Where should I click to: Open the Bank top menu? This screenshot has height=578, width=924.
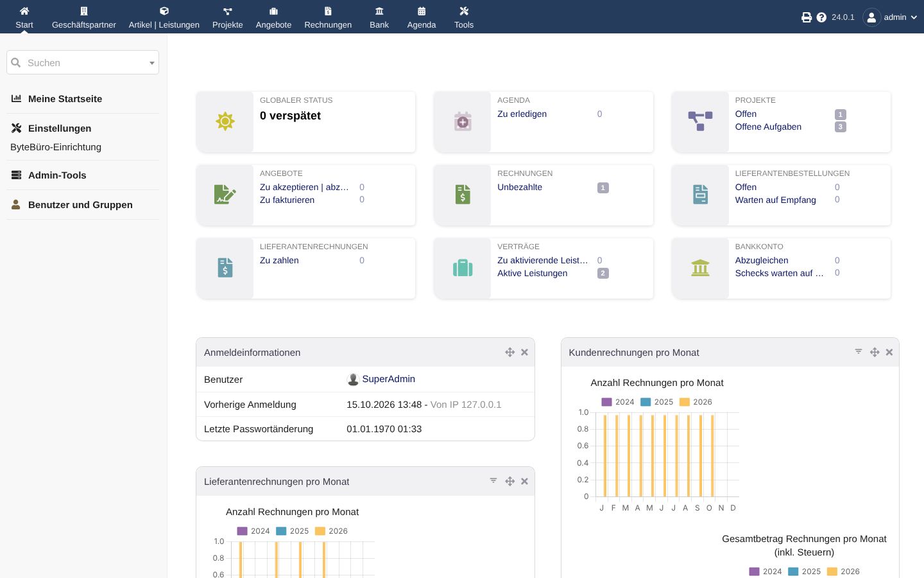pos(379,17)
